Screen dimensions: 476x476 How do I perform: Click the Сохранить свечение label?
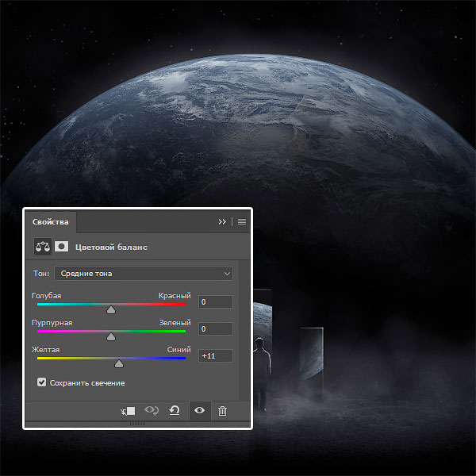(87, 383)
